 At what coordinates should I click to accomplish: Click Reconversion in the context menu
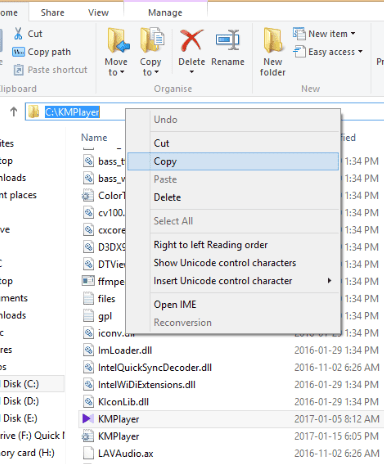(x=233, y=323)
